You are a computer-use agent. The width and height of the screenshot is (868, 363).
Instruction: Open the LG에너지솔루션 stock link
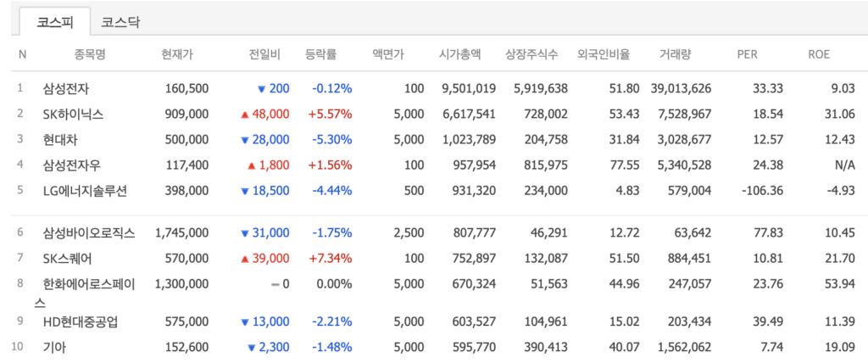coord(86,191)
